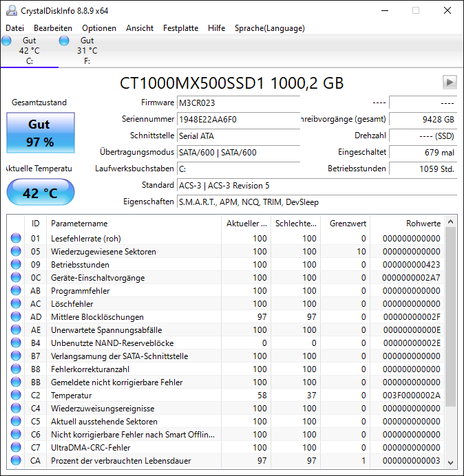464x476 pixels.
Task: Click status orb for Nicht korrigierbare Fehler row
Action: point(16,434)
